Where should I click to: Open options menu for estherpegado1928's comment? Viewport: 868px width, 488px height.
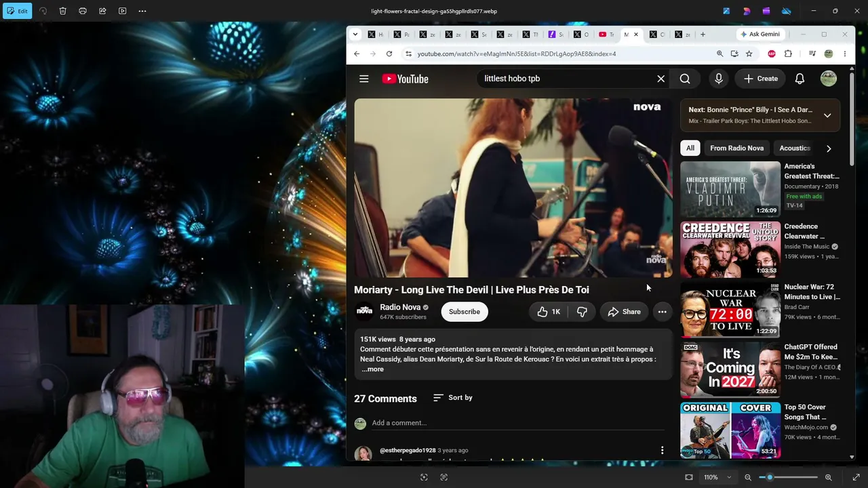pyautogui.click(x=663, y=450)
